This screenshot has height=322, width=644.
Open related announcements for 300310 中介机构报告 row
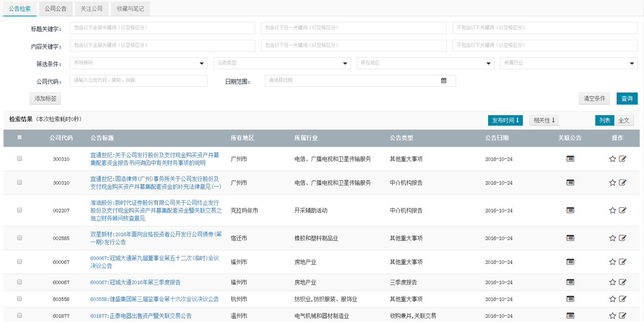coord(570,183)
